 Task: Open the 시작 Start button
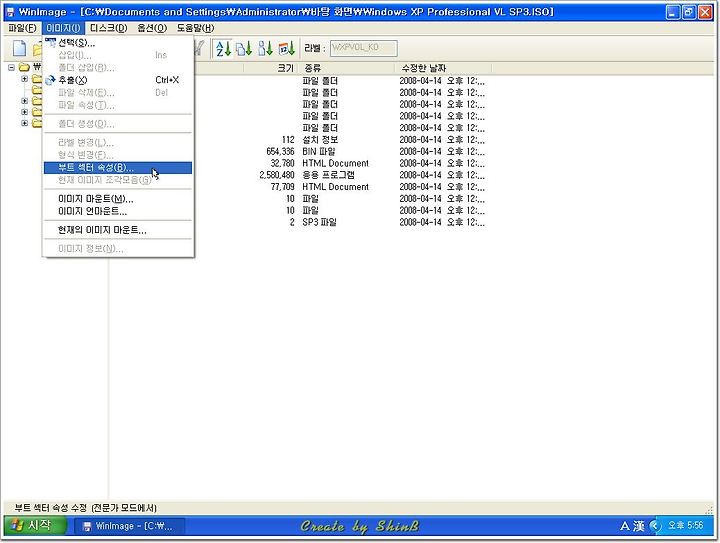pos(34,526)
